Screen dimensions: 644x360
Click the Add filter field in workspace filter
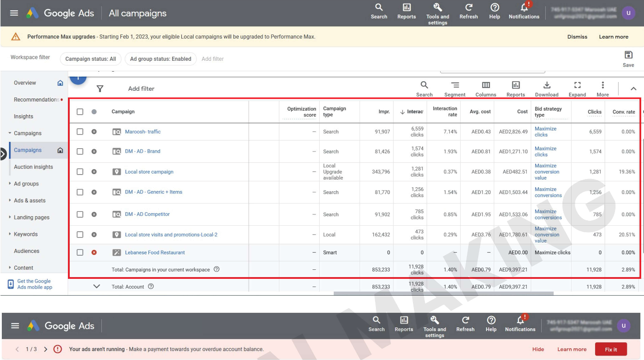(212, 59)
